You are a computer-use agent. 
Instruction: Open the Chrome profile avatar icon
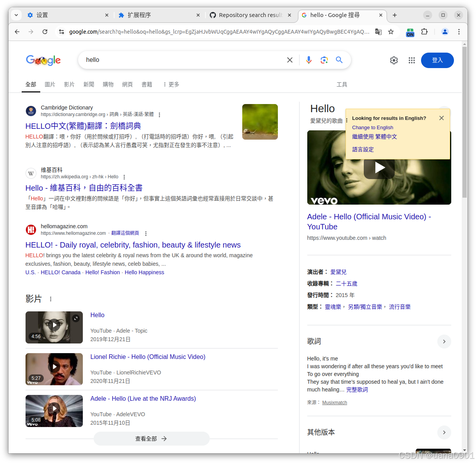tap(445, 32)
